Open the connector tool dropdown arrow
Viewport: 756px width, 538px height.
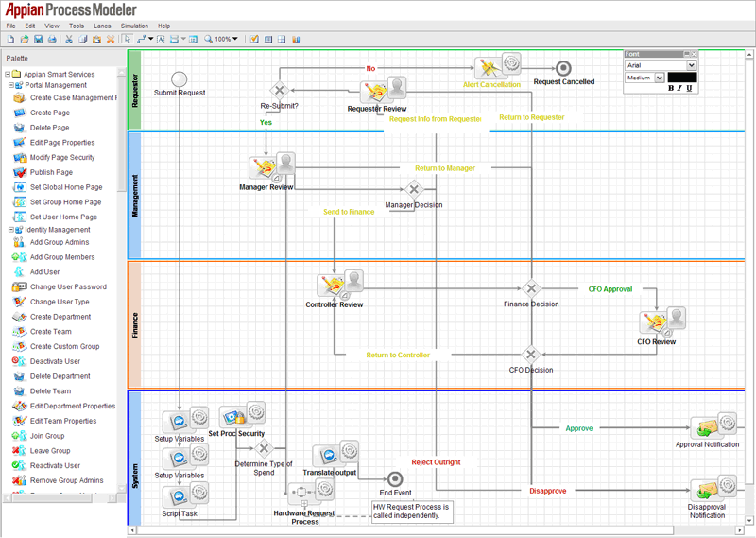[151, 39]
